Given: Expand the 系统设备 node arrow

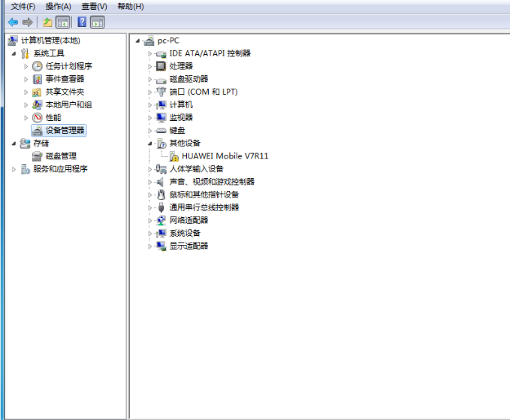Looking at the screenshot, I should coord(150,233).
